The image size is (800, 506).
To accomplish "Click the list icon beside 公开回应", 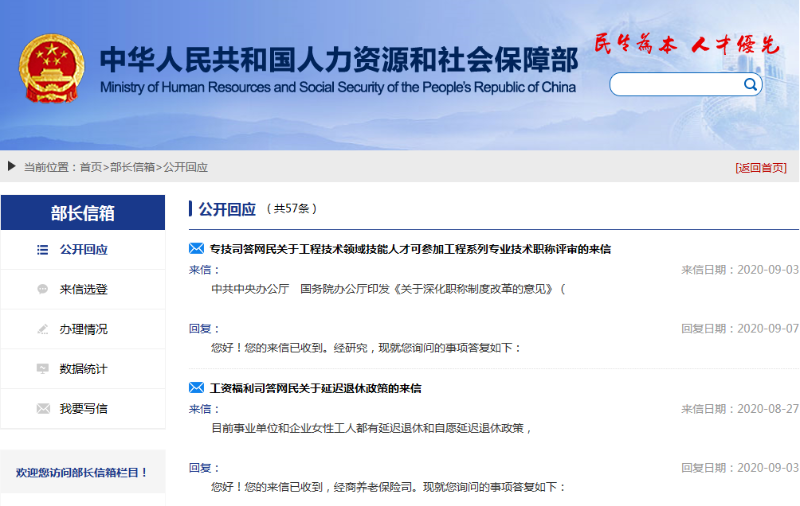I will click(42, 250).
